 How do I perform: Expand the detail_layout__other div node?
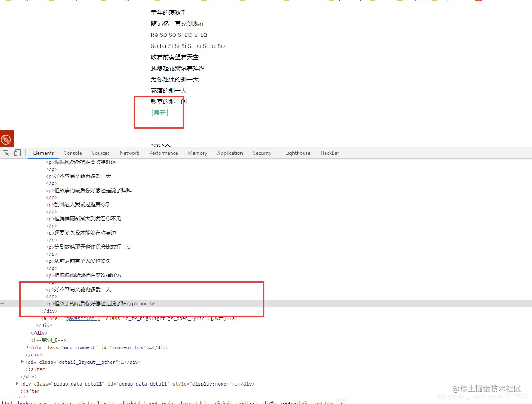pos(22,362)
